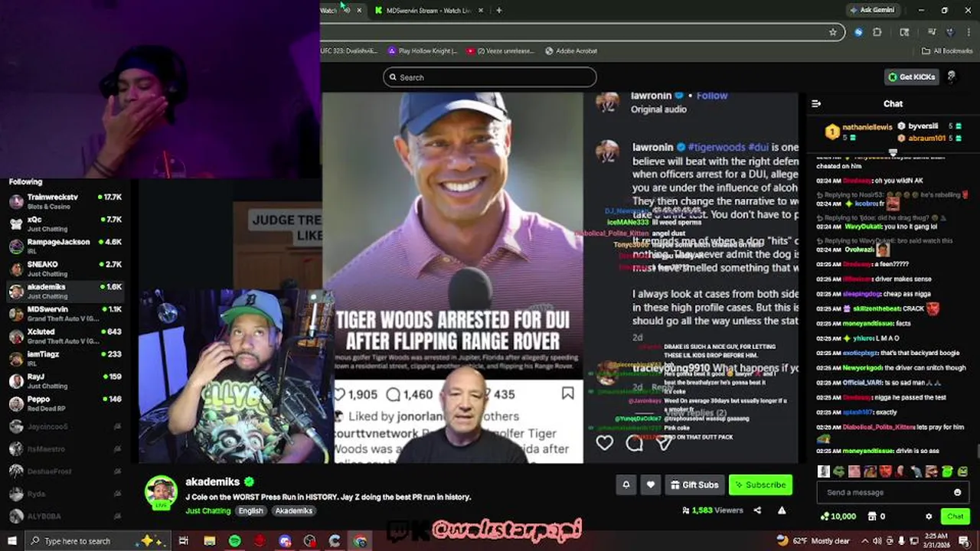Open xQc channel in Following list
Image resolution: width=980 pixels, height=551 pixels.
pos(65,223)
